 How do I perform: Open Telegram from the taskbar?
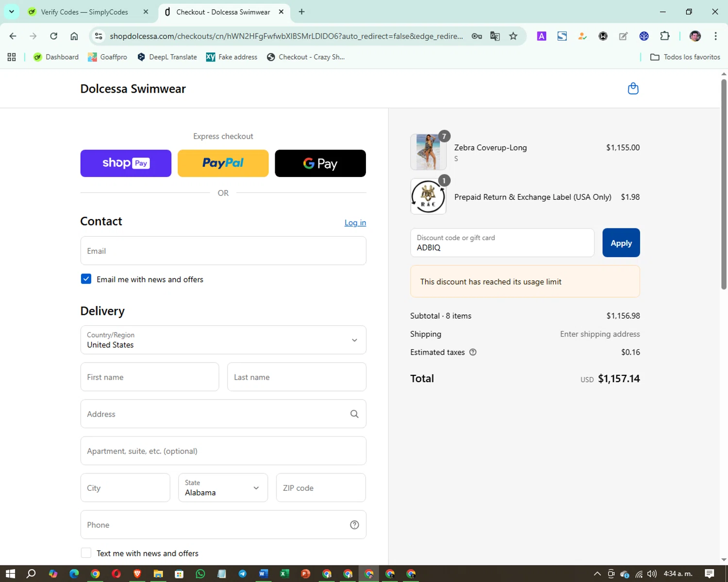point(242,574)
